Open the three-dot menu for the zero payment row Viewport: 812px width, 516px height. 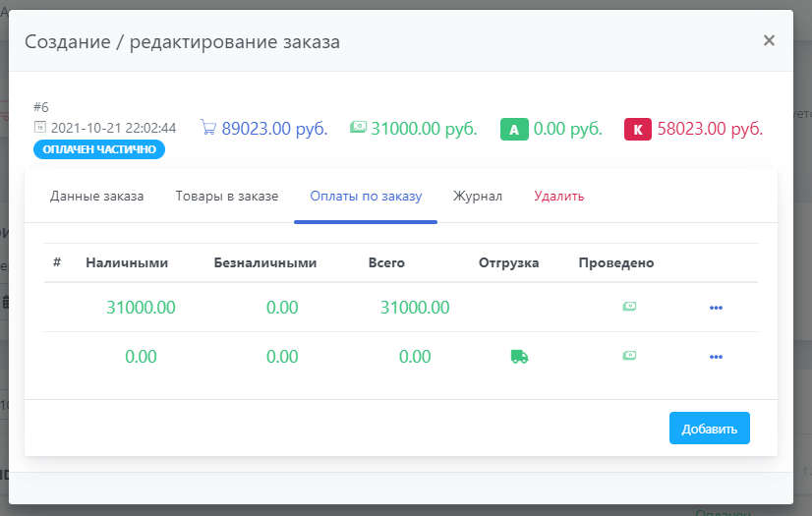click(716, 358)
